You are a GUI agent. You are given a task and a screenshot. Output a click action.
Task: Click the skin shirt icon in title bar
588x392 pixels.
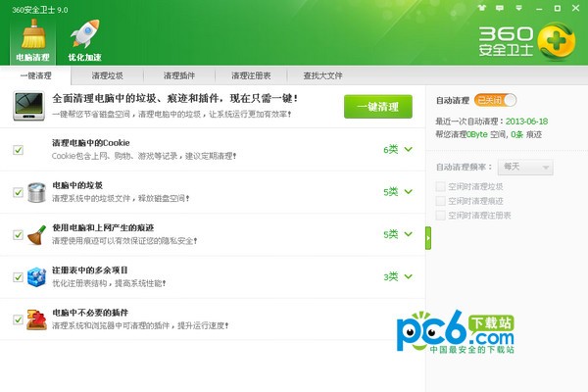point(482,8)
